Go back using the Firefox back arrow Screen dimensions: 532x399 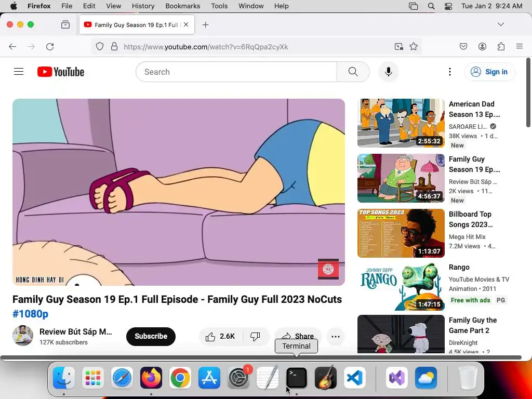coord(12,47)
